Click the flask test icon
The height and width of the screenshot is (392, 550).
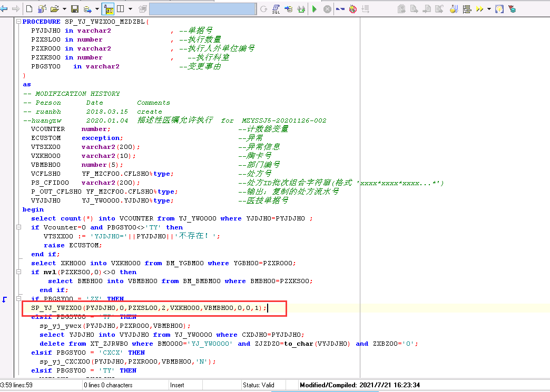pos(453,9)
